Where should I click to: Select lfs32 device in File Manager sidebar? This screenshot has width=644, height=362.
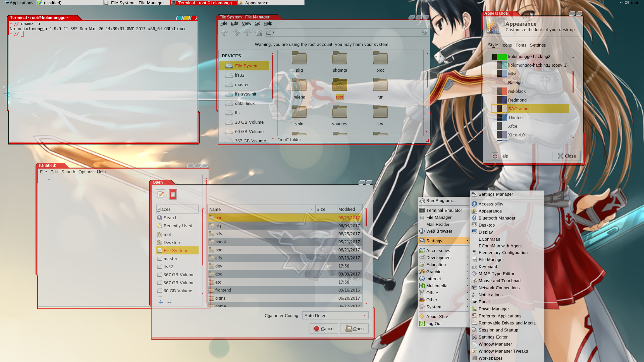coord(244,75)
